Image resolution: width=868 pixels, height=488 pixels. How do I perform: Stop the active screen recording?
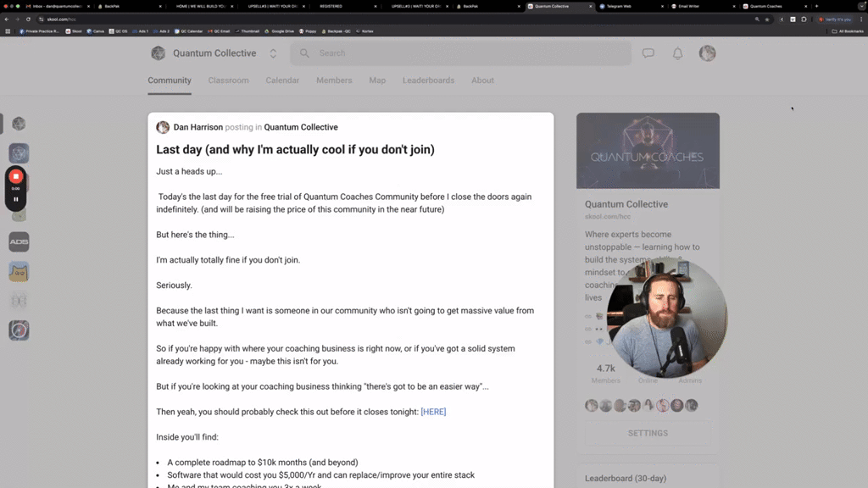point(15,176)
